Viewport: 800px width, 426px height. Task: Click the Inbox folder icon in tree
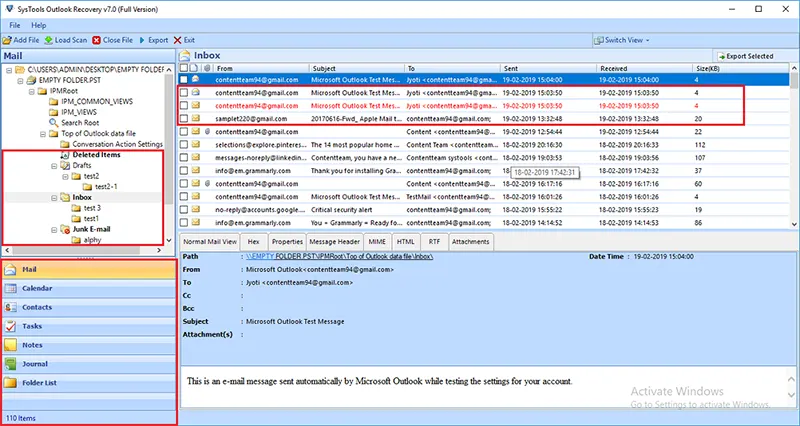click(65, 197)
